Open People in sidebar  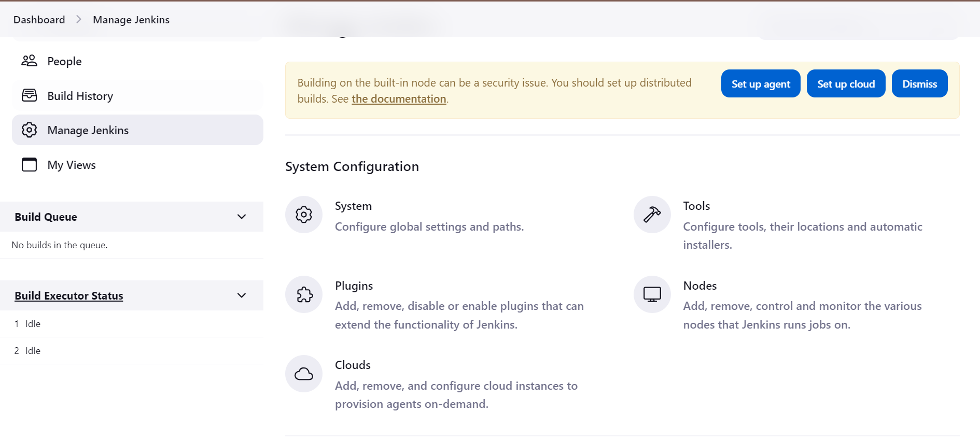pos(137,61)
